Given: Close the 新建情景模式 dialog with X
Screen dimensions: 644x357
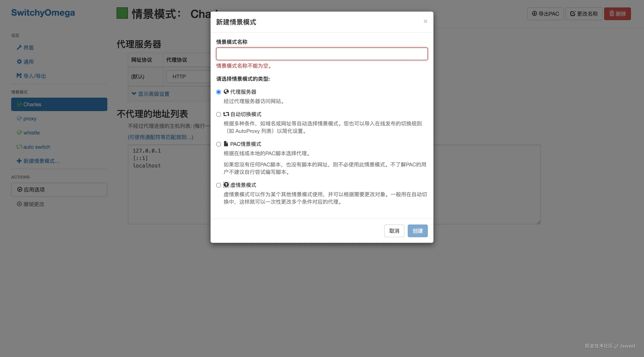Looking at the screenshot, I should pyautogui.click(x=425, y=21).
